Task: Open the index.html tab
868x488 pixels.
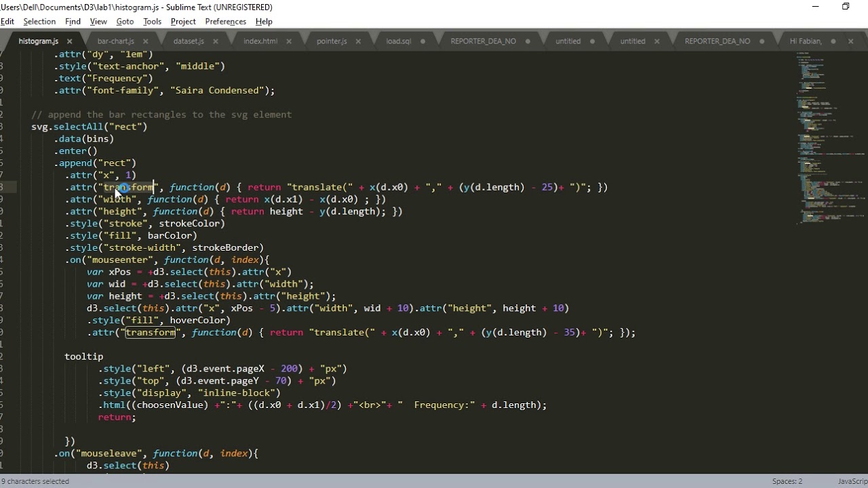Action: (260, 41)
